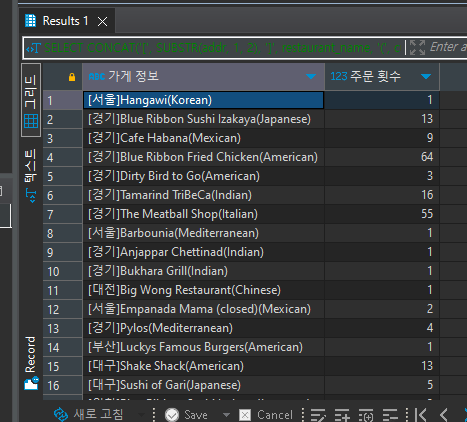Select the 주문 횟수 column header
The height and width of the screenshot is (422, 467).
pyautogui.click(x=382, y=77)
